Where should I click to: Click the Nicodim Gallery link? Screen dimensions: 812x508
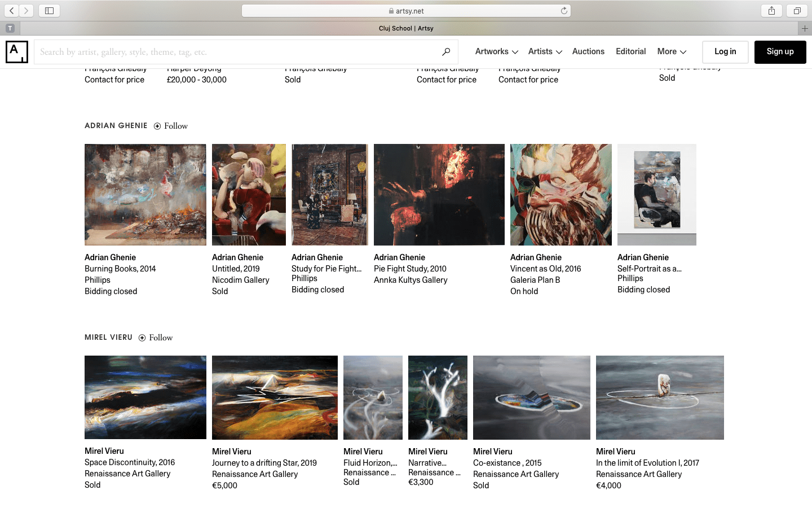(x=241, y=280)
